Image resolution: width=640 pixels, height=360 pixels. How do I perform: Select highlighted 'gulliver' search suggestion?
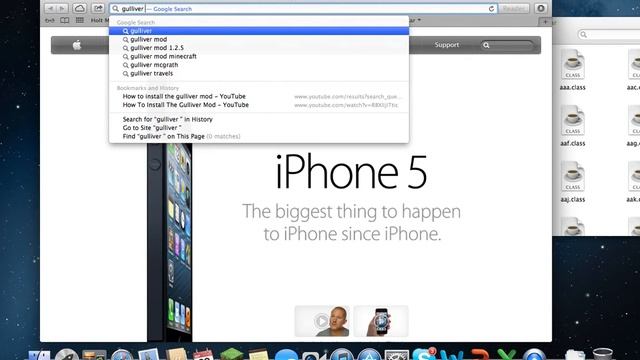click(259, 31)
